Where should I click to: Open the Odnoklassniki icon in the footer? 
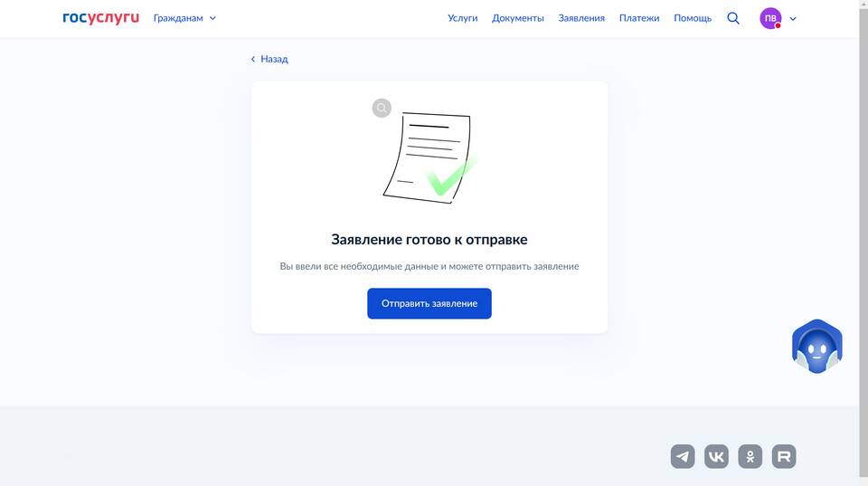[750, 456]
